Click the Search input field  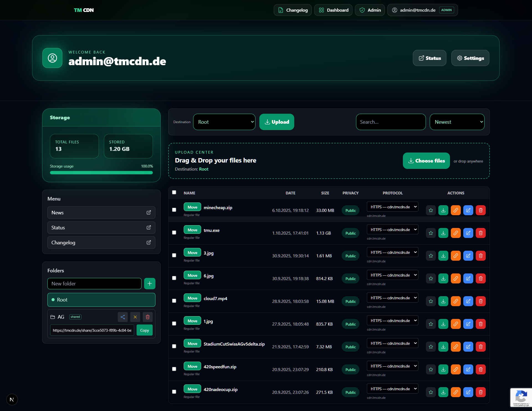tap(391, 122)
